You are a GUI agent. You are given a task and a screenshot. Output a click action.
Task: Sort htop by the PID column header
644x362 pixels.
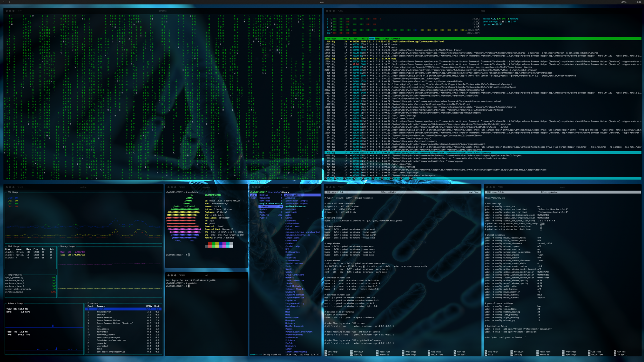328,39
